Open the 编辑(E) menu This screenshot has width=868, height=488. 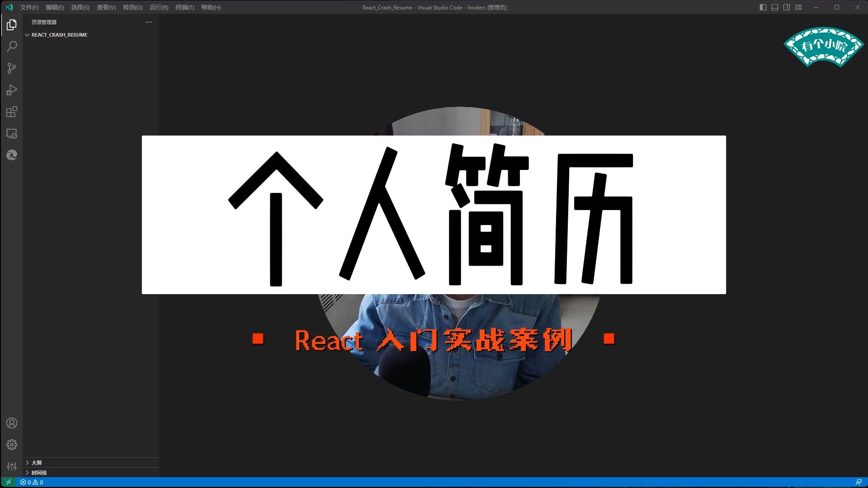tap(55, 8)
